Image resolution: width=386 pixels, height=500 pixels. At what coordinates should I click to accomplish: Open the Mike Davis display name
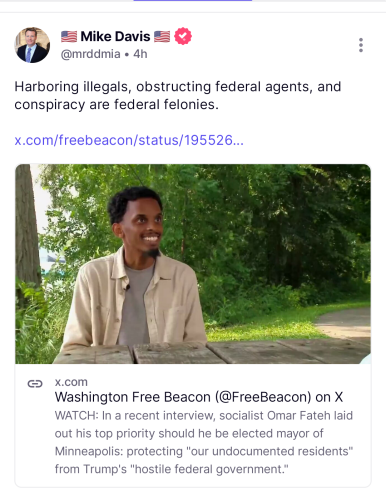click(115, 36)
